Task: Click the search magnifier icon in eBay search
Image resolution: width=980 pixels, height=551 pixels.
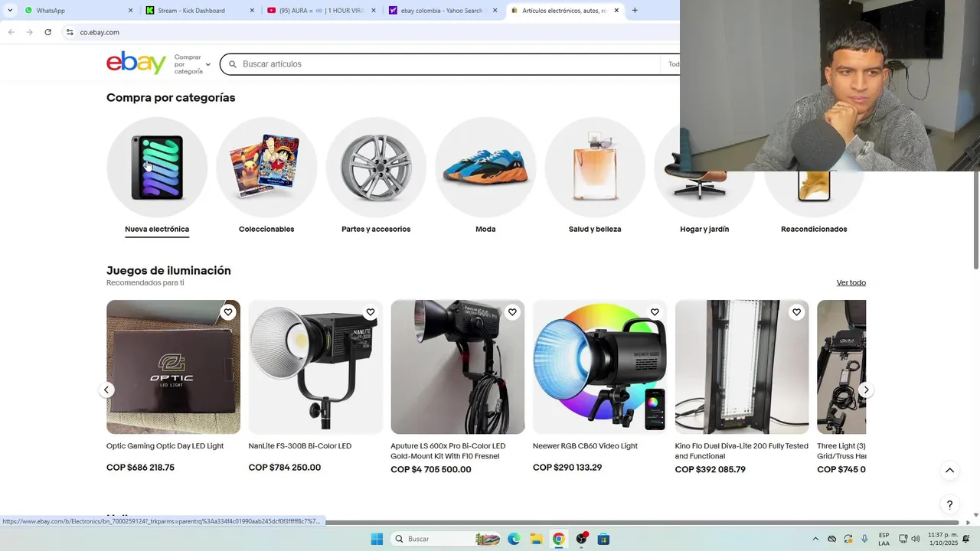Action: point(233,64)
